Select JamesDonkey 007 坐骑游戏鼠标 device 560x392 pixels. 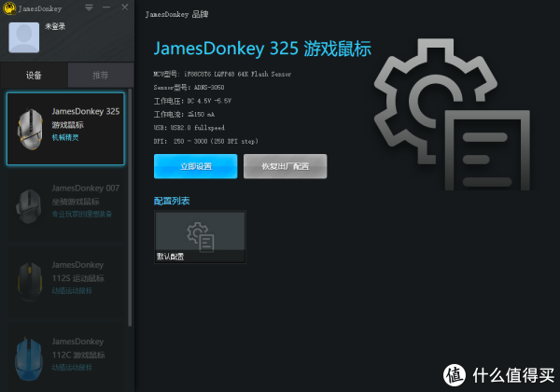pos(65,205)
